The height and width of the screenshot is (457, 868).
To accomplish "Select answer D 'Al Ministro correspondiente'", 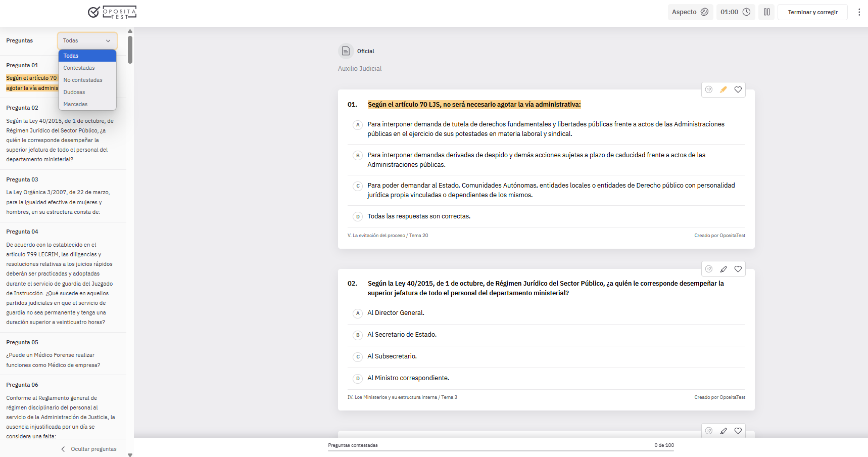I will (x=546, y=378).
